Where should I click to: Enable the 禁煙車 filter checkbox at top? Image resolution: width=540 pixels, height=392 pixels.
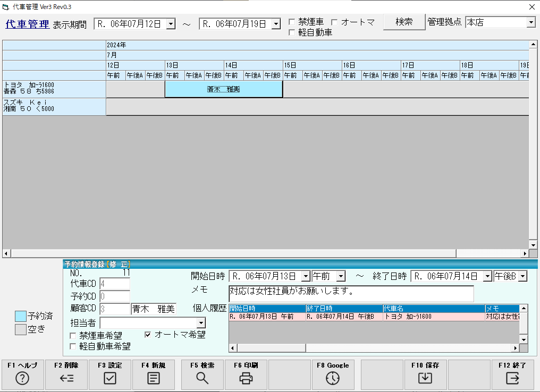click(292, 22)
